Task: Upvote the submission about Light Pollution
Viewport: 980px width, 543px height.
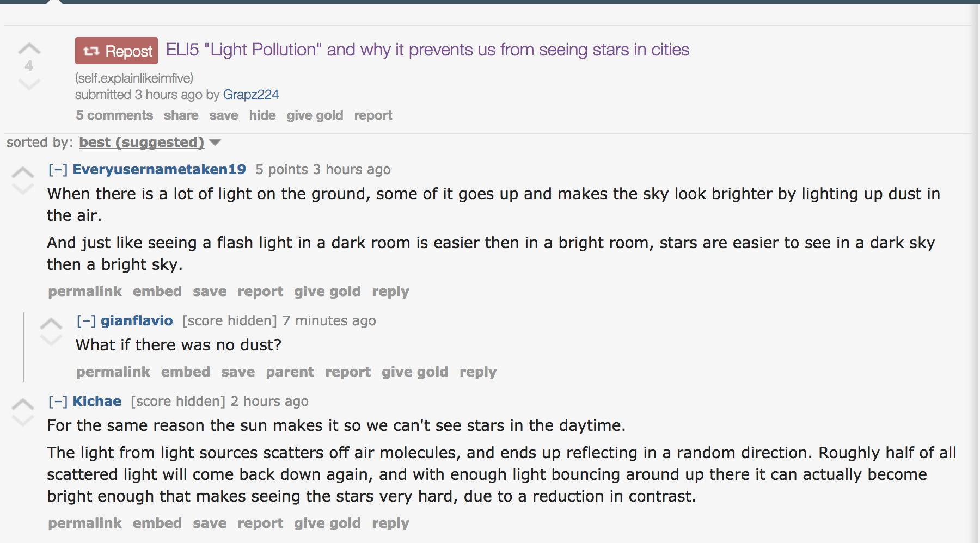Action: [x=28, y=49]
